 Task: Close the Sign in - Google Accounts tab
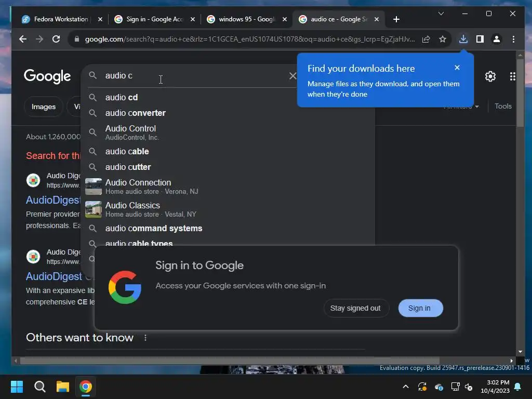(193, 19)
